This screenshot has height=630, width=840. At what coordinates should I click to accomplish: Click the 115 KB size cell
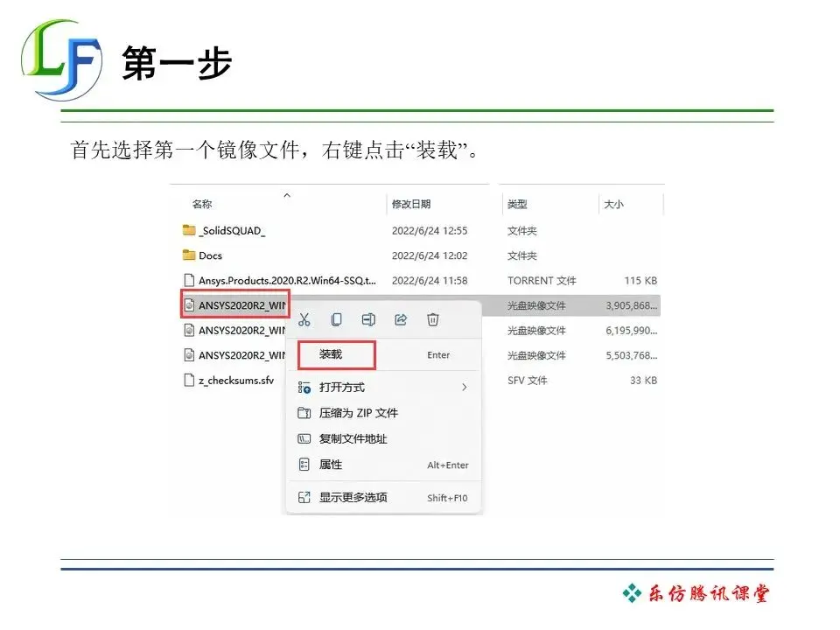coord(640,281)
